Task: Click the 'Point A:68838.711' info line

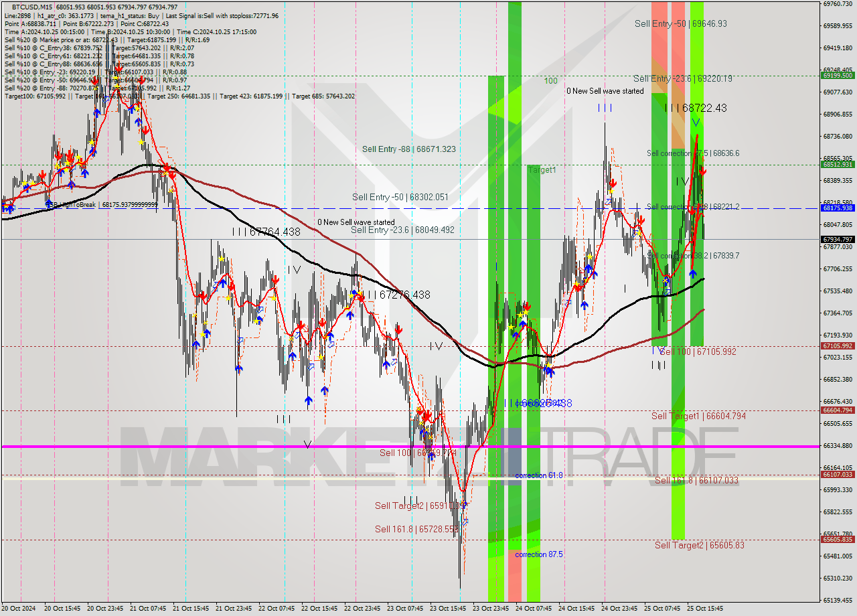Action: [x=30, y=23]
